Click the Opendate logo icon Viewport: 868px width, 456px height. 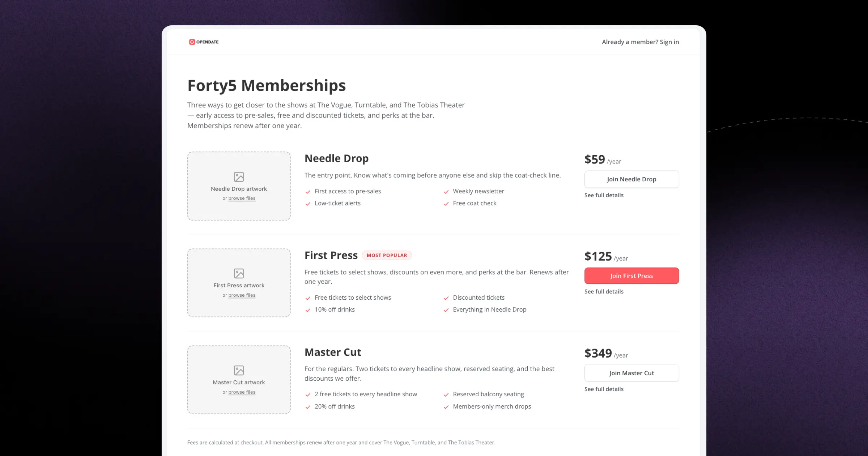tap(192, 42)
